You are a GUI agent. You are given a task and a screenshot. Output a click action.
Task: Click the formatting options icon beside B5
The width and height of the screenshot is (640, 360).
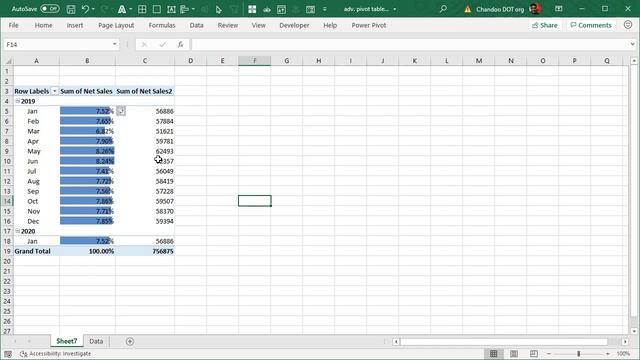tap(121, 111)
